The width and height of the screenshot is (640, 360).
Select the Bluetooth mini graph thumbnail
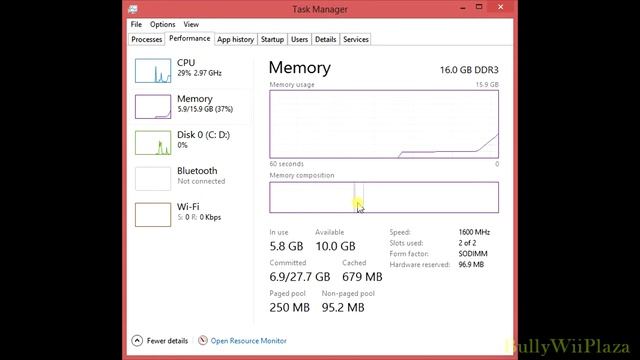(153, 178)
